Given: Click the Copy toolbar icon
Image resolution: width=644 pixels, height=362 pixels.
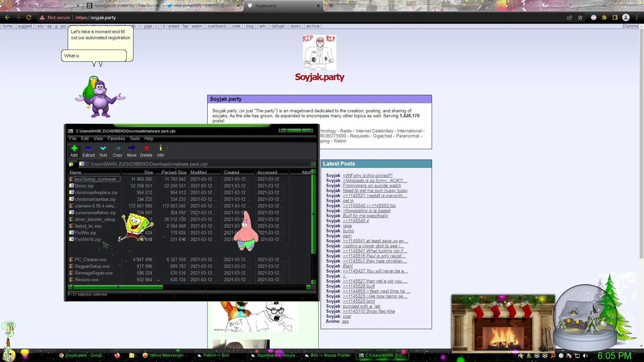Looking at the screenshot, I should (x=117, y=150).
